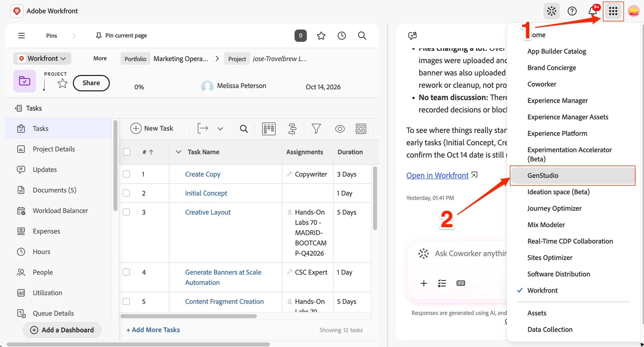This screenshot has height=347, width=644.
Task: Click Add More Tasks link
Action: point(153,330)
